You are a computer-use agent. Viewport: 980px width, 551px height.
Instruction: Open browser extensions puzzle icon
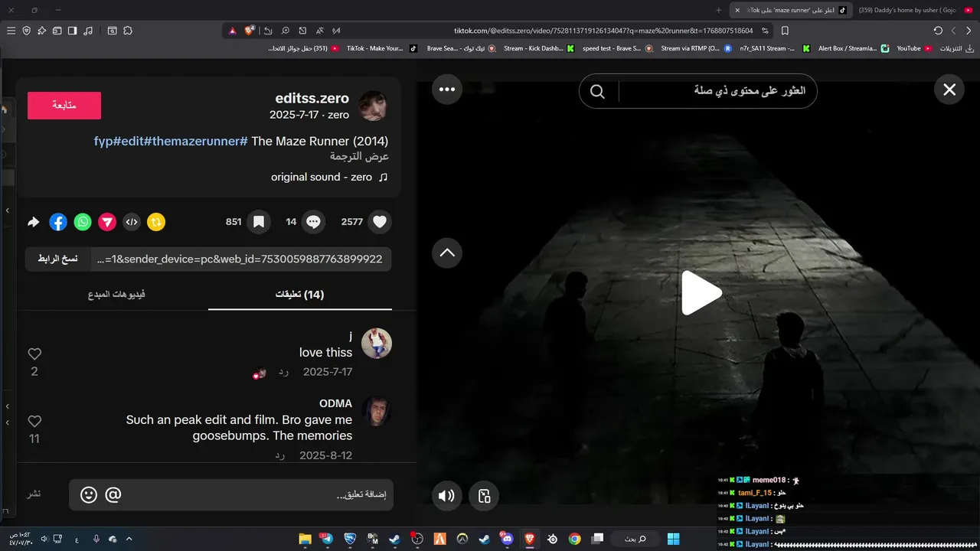pyautogui.click(x=128, y=31)
